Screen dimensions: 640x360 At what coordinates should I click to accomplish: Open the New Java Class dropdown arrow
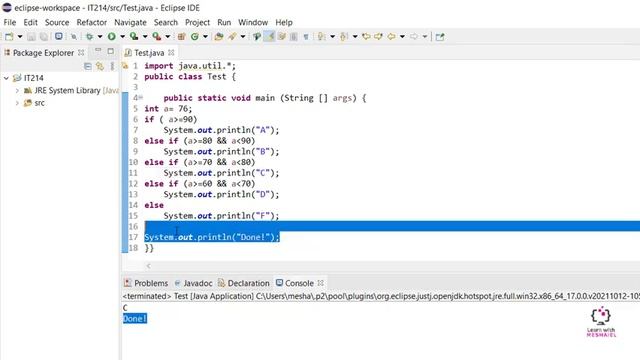click(205, 37)
